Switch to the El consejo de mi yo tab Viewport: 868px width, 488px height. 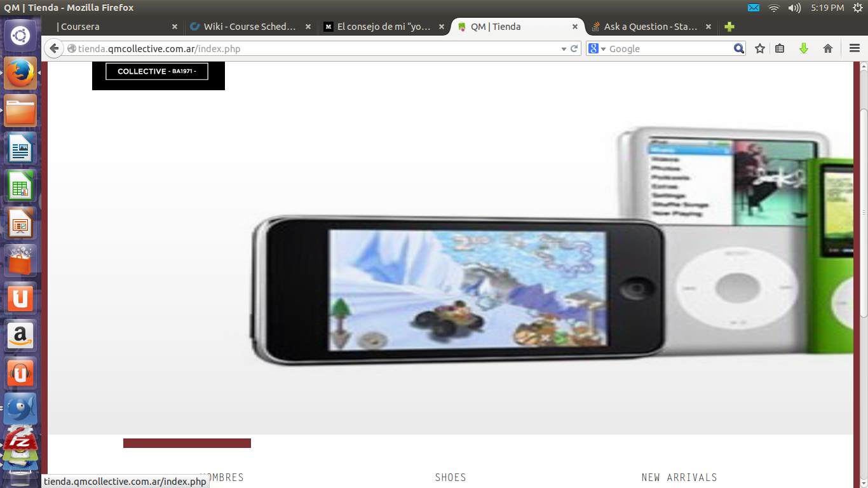pos(383,27)
